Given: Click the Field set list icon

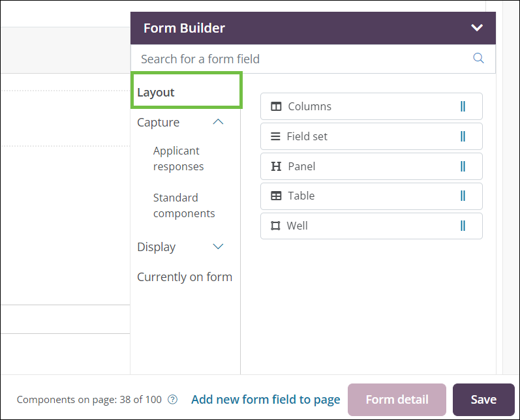Looking at the screenshot, I should pyautogui.click(x=275, y=137).
